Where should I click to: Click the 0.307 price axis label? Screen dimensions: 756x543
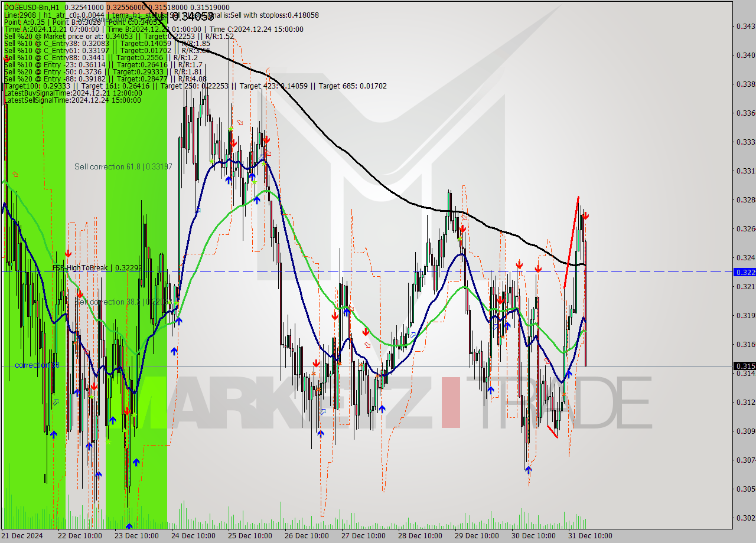(x=745, y=460)
